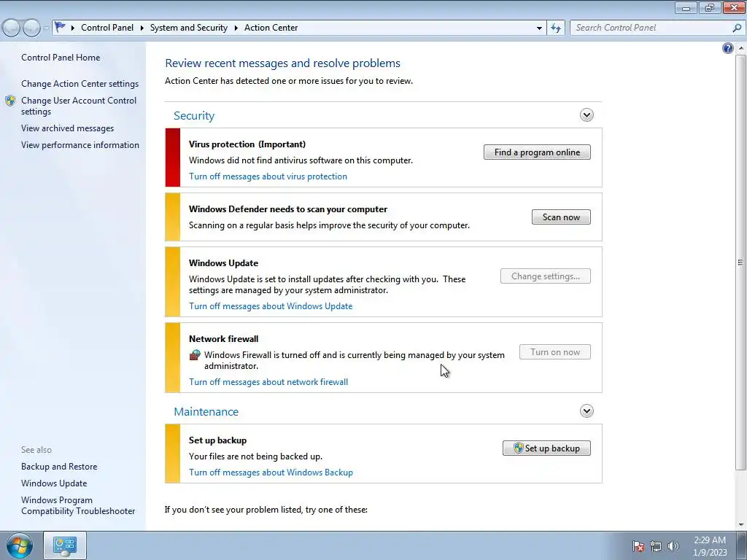This screenshot has height=560, width=747.
Task: Click Action Center in the breadcrumb
Action: (x=271, y=28)
